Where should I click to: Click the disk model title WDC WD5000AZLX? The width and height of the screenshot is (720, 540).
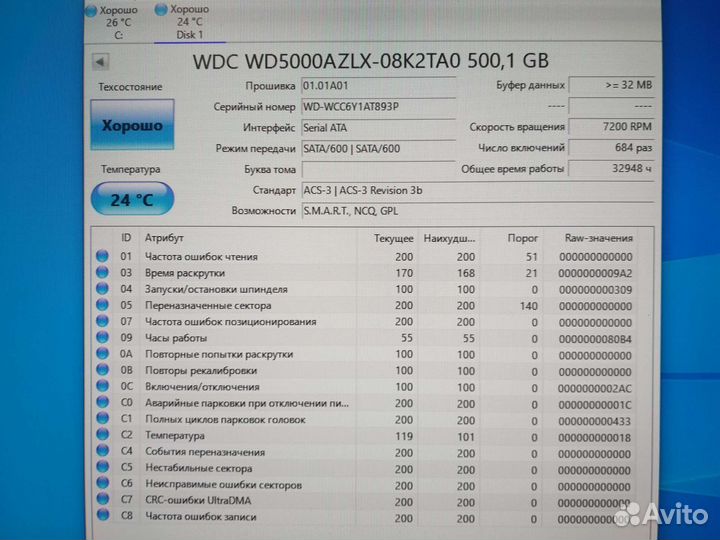[371, 61]
